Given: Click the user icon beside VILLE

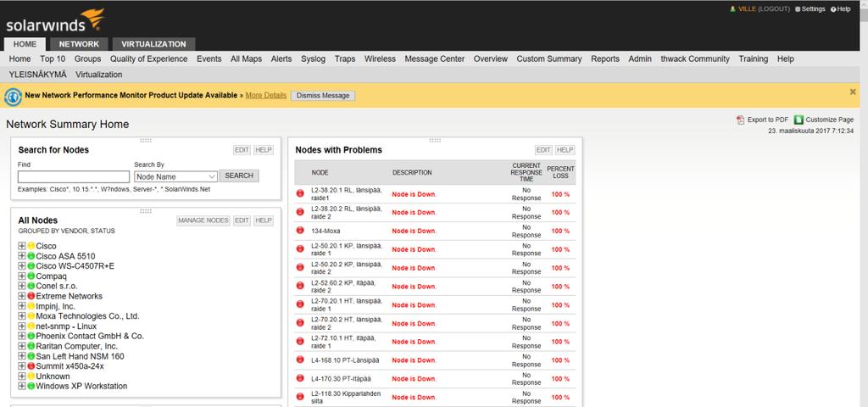Looking at the screenshot, I should click(732, 9).
